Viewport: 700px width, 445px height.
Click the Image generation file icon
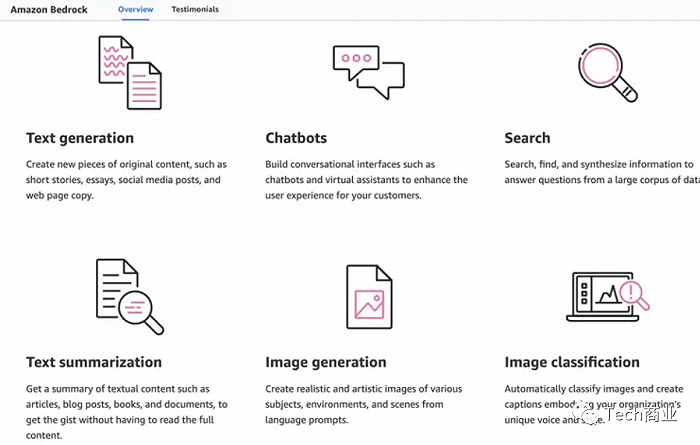pyautogui.click(x=369, y=297)
